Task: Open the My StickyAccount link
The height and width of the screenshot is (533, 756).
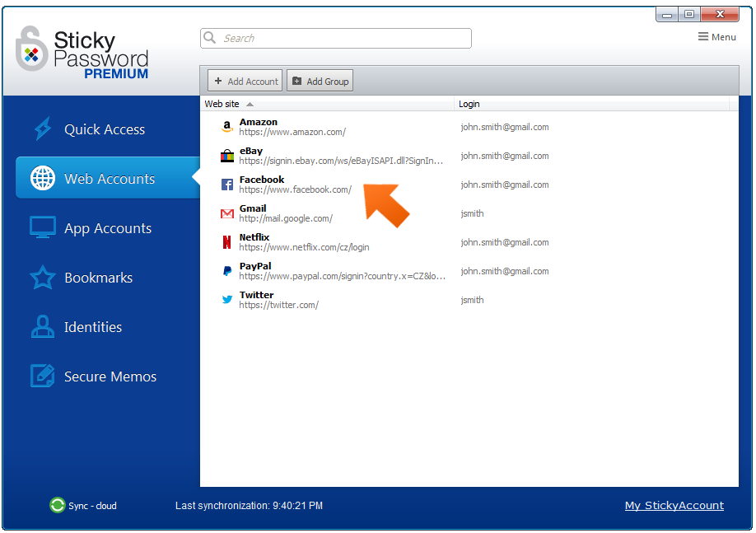Action: pos(674,505)
